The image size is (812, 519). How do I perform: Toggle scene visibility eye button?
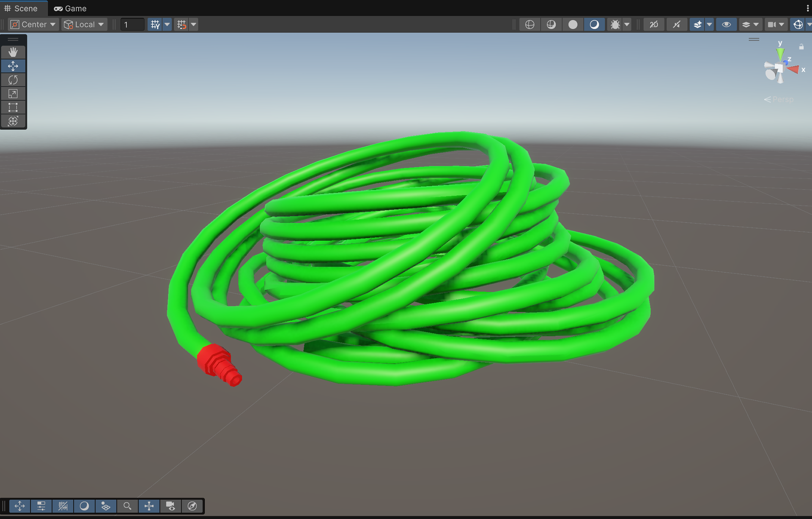tap(726, 25)
